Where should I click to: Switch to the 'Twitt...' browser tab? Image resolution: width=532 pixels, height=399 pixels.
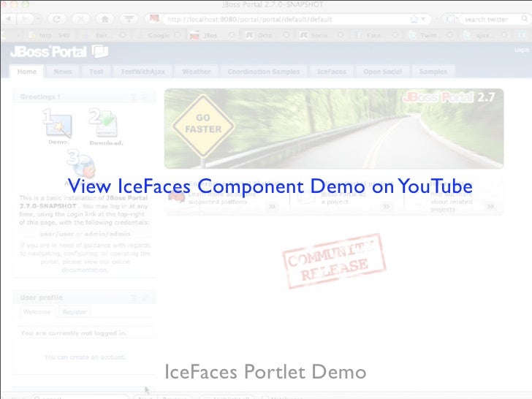click(428, 35)
